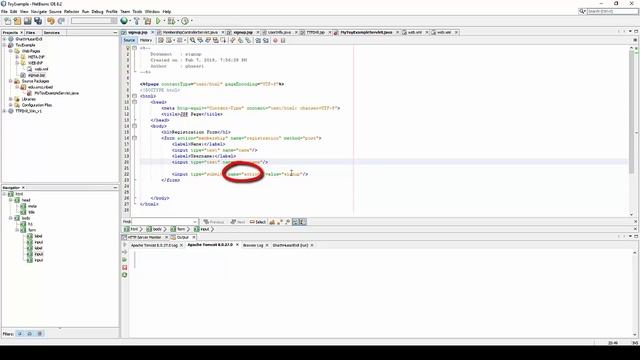Click the Search (Ctrl+I) input field
This screenshot has width=640, height=360.
pyautogui.click(x=612, y=11)
